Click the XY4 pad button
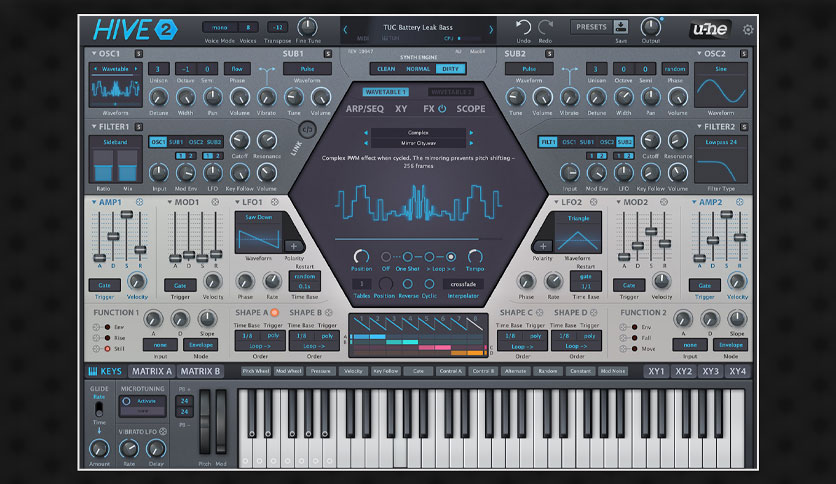This screenshot has width=836, height=484. click(x=738, y=372)
